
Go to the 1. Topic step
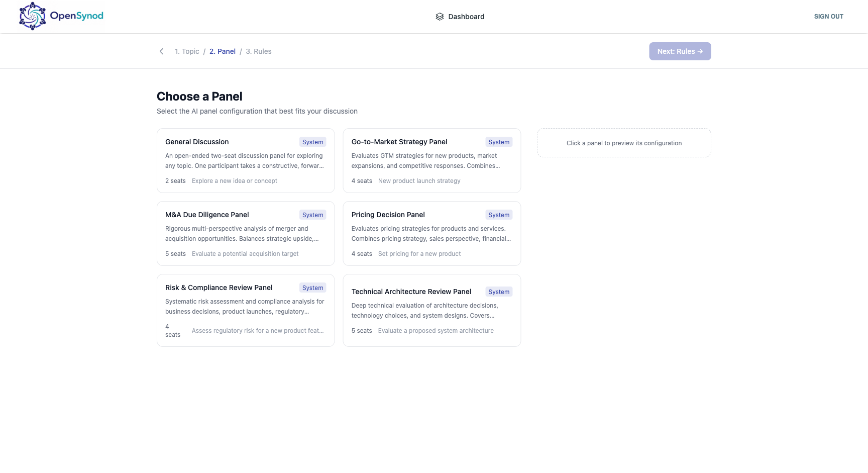(187, 51)
